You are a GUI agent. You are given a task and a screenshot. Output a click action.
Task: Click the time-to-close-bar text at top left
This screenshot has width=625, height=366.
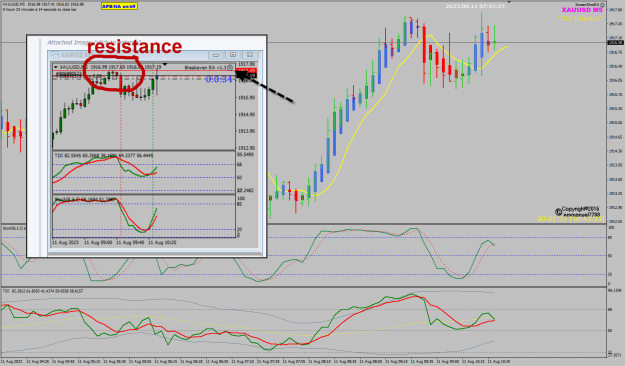39,9
